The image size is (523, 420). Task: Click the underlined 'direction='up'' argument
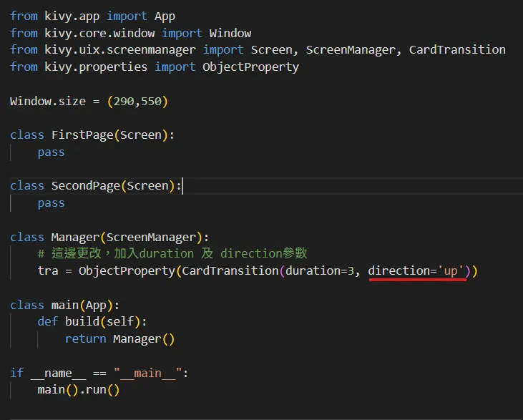pyautogui.click(x=416, y=270)
